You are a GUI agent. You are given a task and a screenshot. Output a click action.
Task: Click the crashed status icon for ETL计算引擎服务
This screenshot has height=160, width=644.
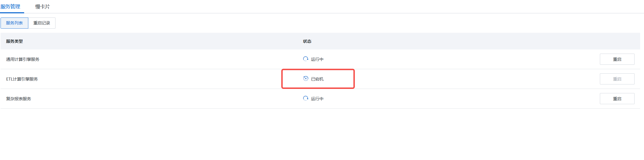point(305,79)
